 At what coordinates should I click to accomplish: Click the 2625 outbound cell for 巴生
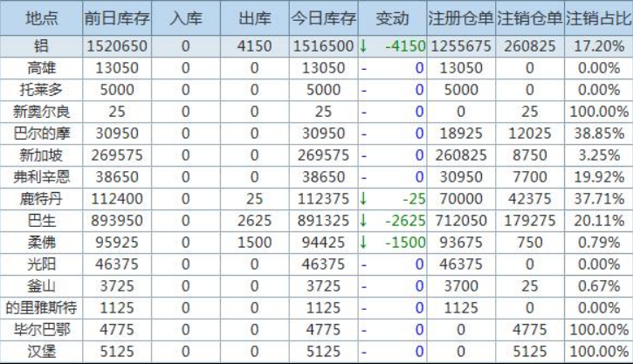coord(254,220)
